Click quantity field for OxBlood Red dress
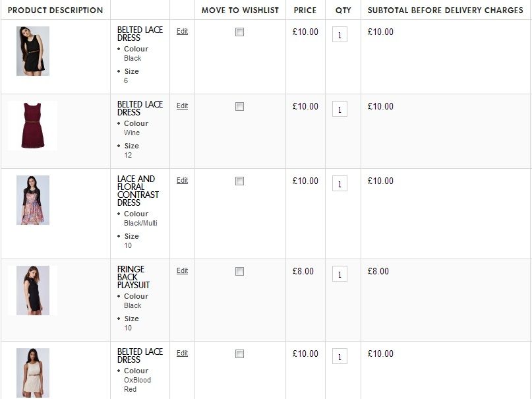 (x=340, y=357)
